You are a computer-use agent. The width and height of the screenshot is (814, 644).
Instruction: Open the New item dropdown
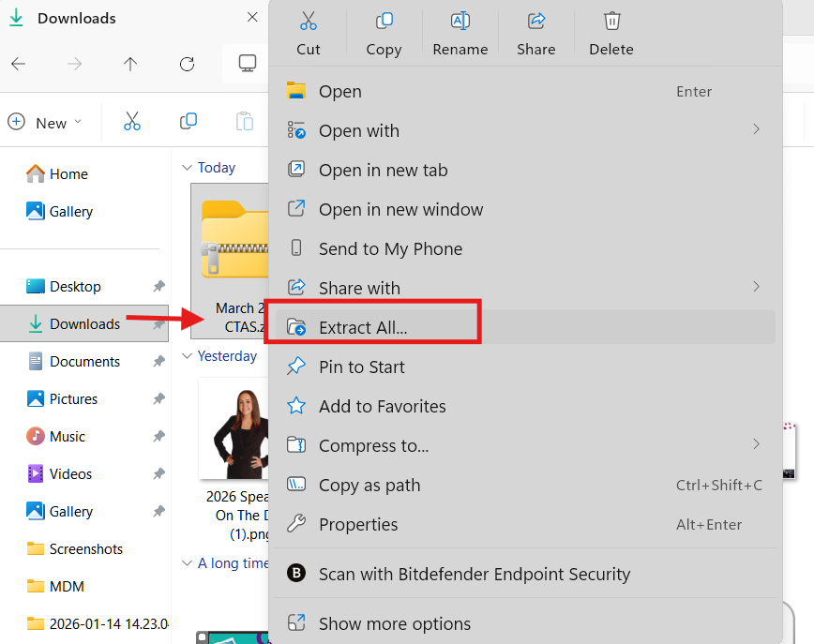[x=45, y=123]
